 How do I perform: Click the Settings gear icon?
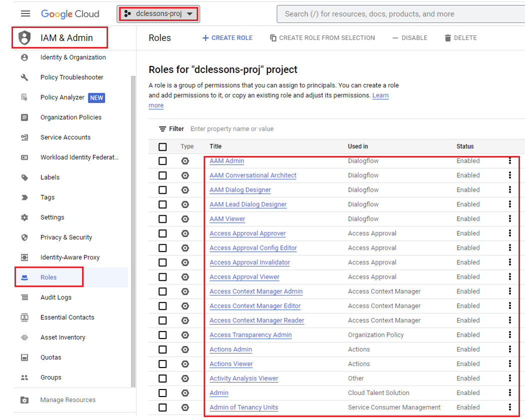[24, 217]
